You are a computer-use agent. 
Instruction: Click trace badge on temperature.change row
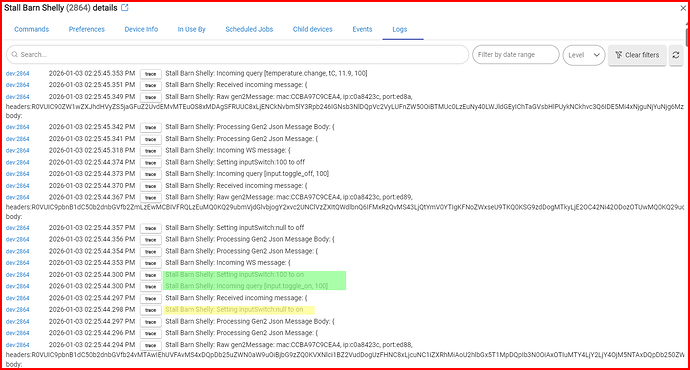pos(150,74)
